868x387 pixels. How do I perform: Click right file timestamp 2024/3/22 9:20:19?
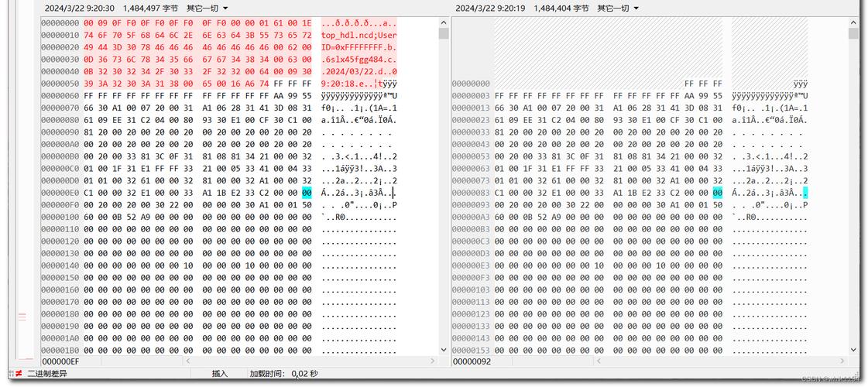[x=490, y=9]
